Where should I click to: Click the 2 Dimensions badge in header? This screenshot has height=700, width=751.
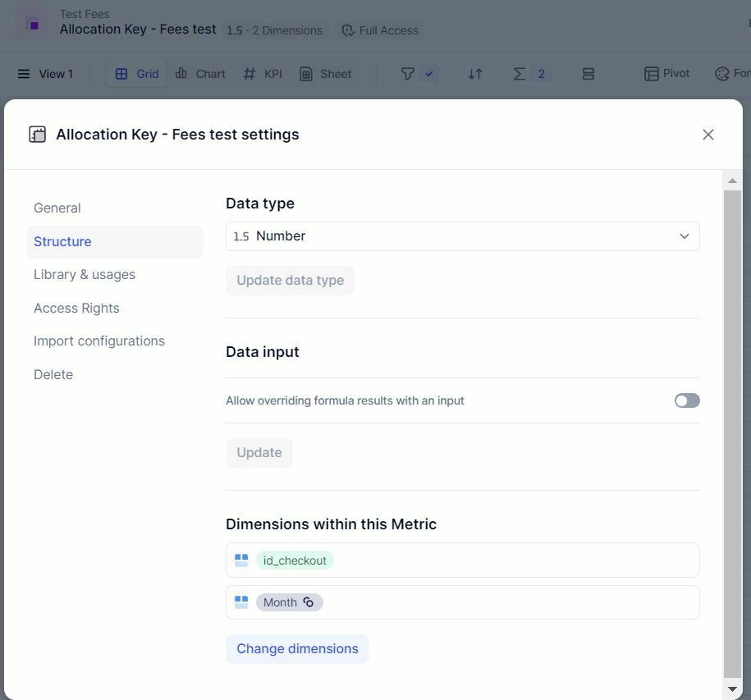tap(274, 30)
